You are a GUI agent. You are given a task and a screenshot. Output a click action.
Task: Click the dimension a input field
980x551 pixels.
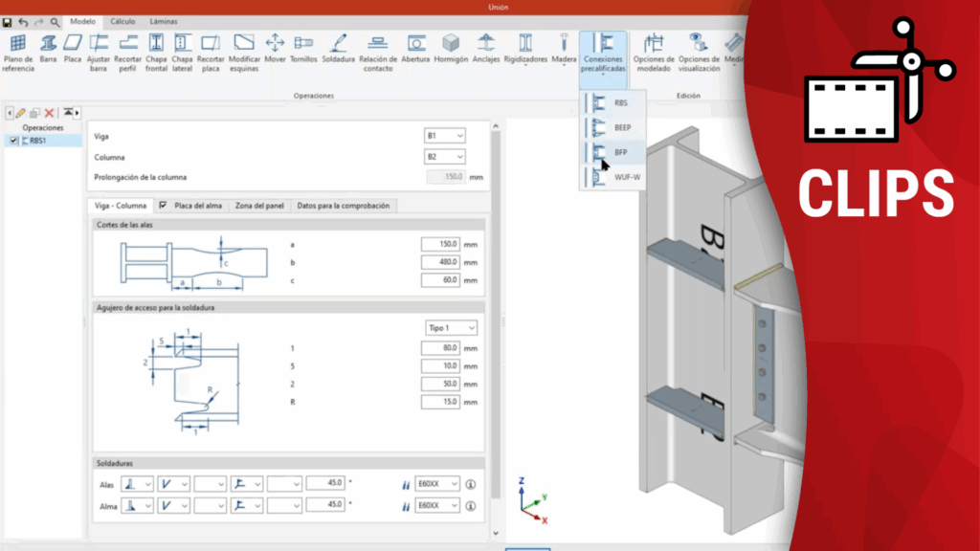pyautogui.click(x=440, y=245)
